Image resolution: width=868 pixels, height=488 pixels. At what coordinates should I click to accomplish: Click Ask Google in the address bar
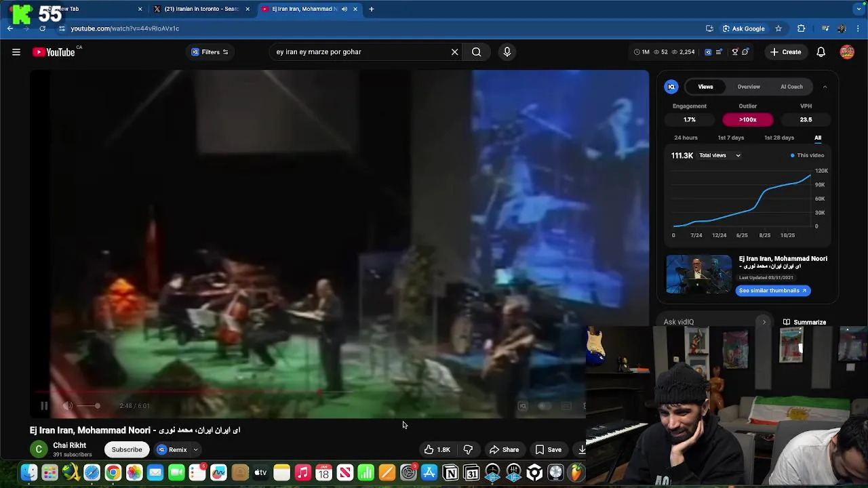(743, 28)
